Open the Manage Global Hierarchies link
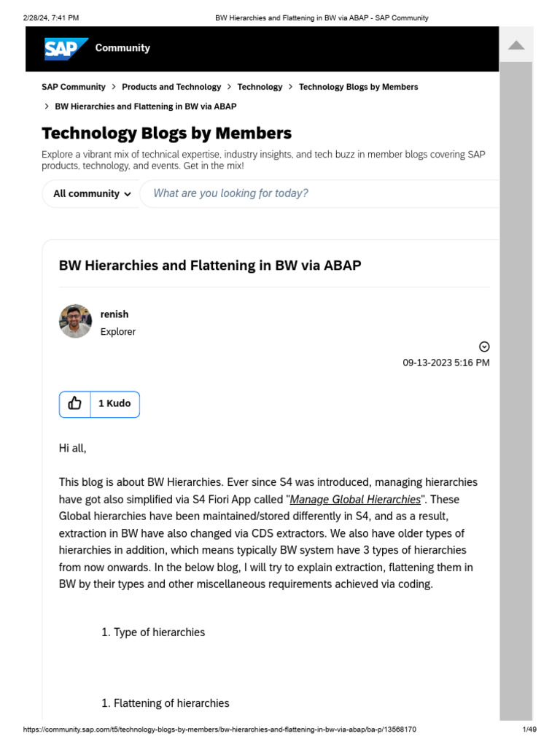The height and width of the screenshot is (747, 560). (355, 499)
